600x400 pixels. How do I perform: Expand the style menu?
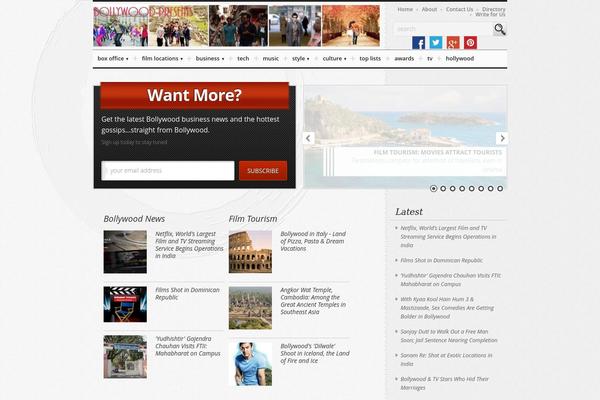pyautogui.click(x=301, y=59)
